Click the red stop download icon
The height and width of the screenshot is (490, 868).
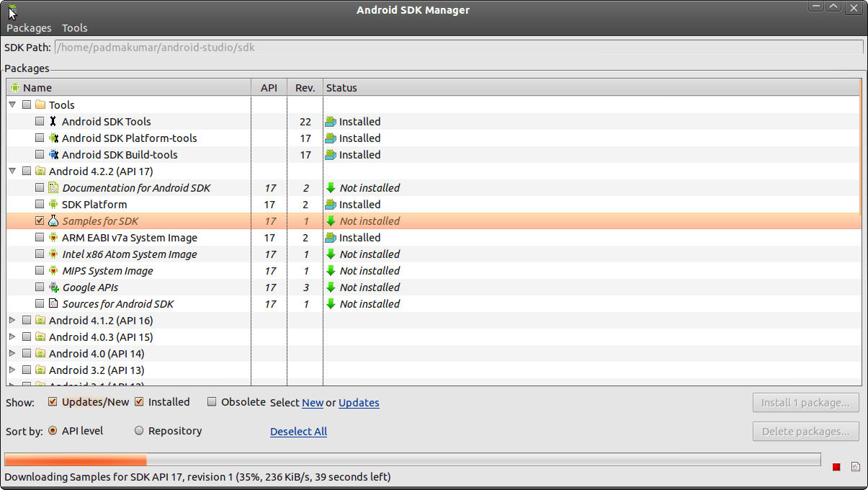click(836, 467)
